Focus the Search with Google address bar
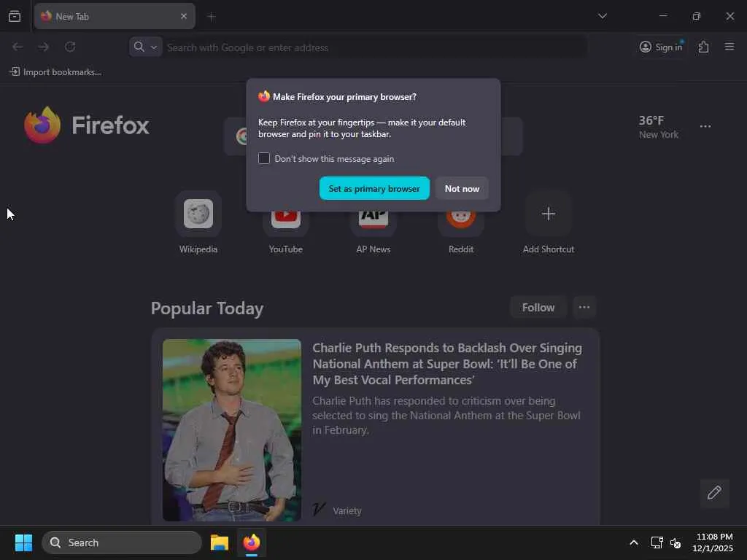Image resolution: width=747 pixels, height=560 pixels. coord(375,47)
